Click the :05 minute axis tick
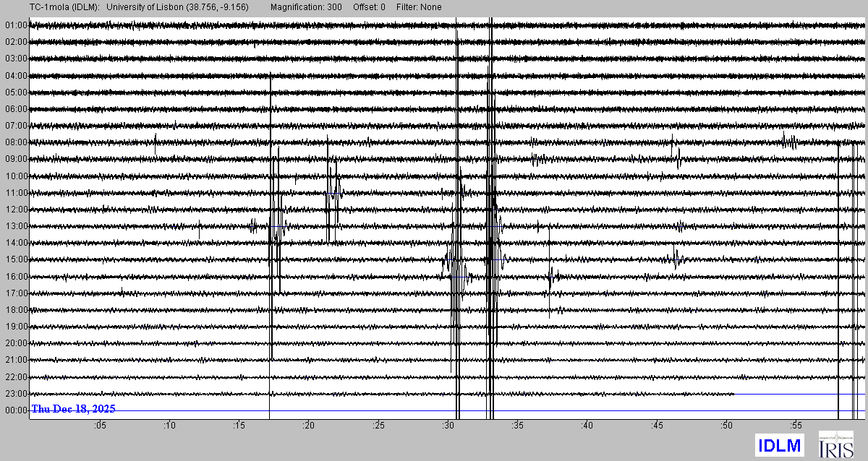This screenshot has height=461, width=868. pos(100,426)
